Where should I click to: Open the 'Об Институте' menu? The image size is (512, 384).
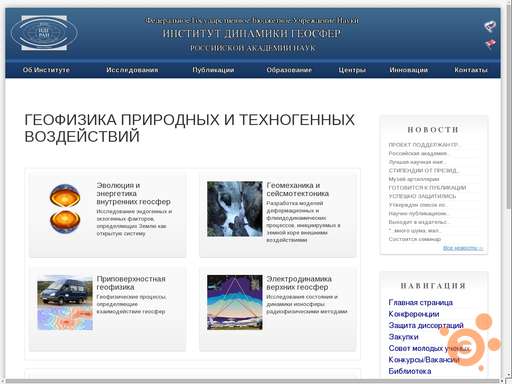coord(46,70)
